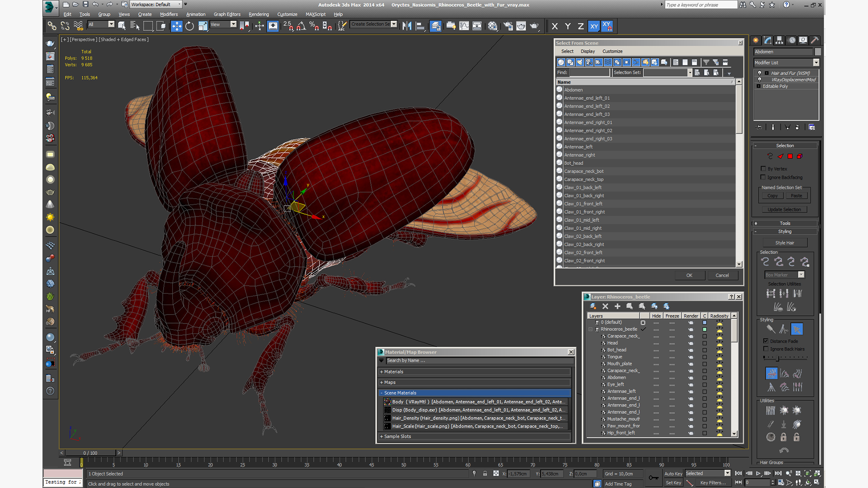Screen dimensions: 868x488
Task: Click the Delete layer X icon
Action: [605, 306]
